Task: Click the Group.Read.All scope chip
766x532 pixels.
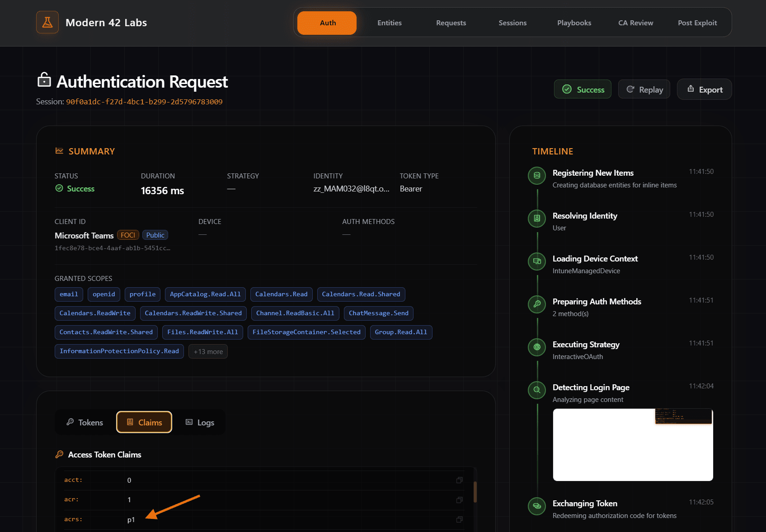Action: [x=401, y=332]
